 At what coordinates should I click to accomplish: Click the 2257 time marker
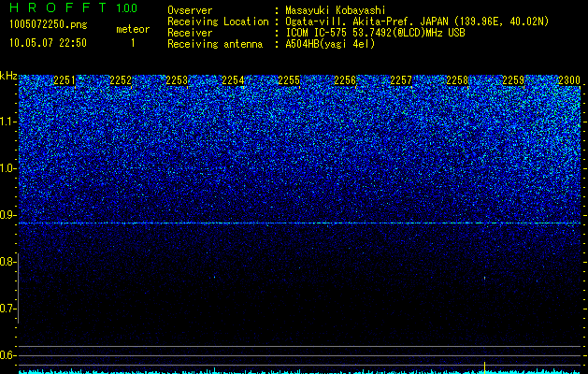pyautogui.click(x=401, y=80)
